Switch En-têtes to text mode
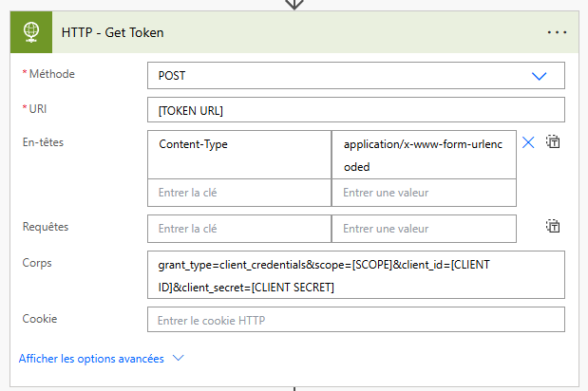588x391 pixels. (x=553, y=142)
